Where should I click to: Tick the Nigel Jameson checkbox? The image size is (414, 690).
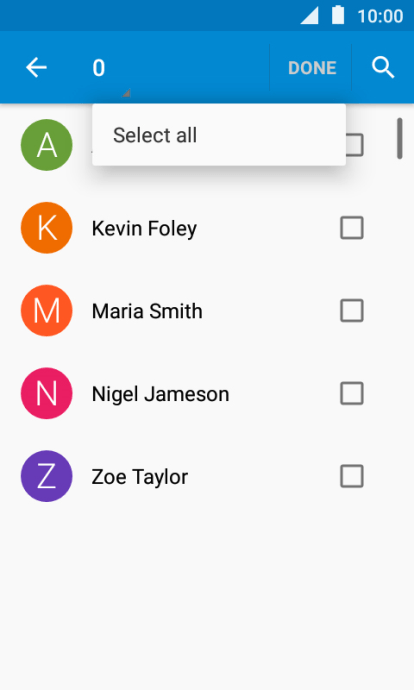(352, 393)
